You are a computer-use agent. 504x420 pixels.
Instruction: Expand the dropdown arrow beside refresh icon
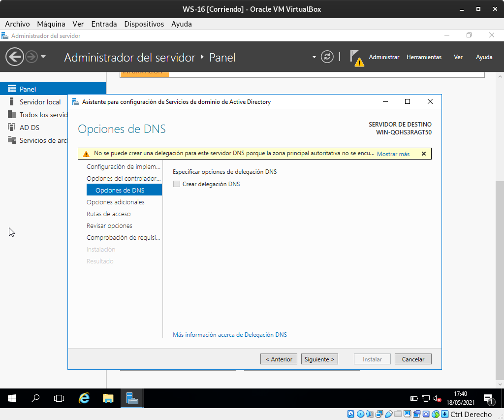(314, 58)
